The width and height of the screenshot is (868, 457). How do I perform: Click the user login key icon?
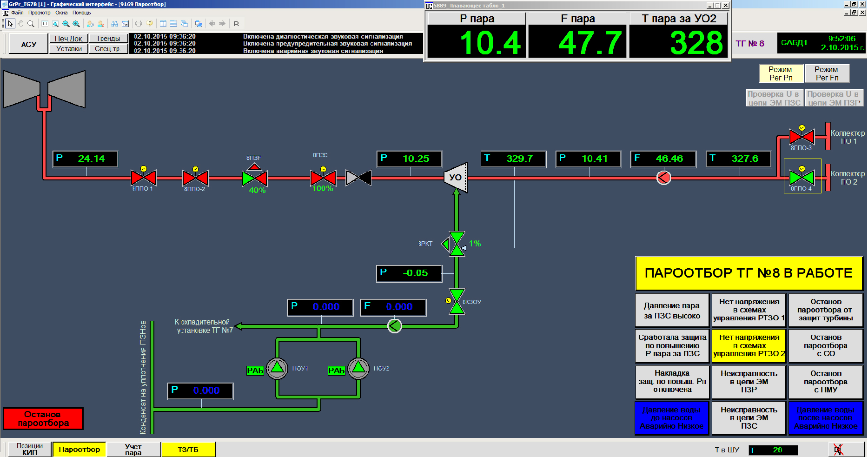point(90,24)
